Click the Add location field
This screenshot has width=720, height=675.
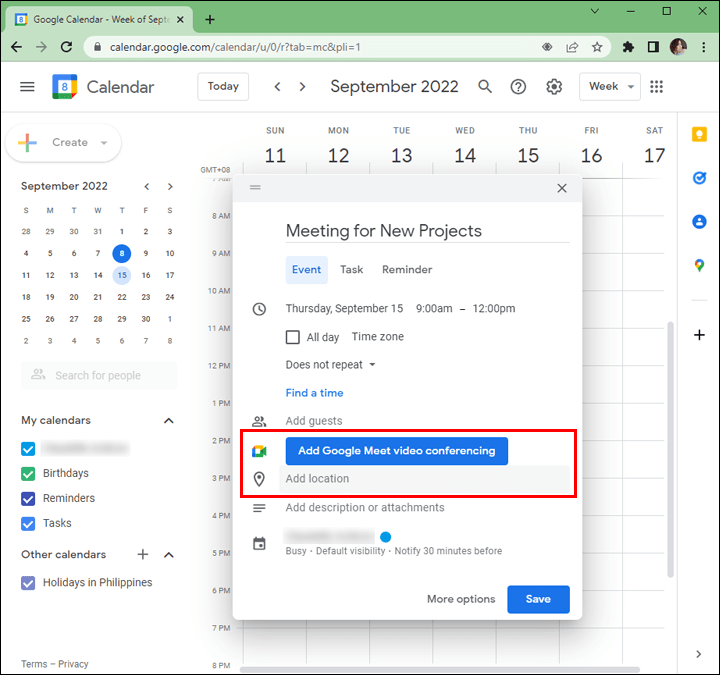(x=425, y=479)
